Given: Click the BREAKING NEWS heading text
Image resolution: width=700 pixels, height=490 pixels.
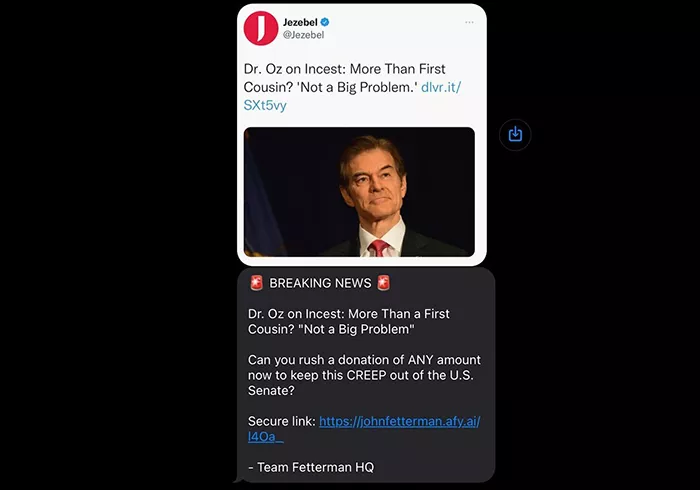Looking at the screenshot, I should 320,283.
